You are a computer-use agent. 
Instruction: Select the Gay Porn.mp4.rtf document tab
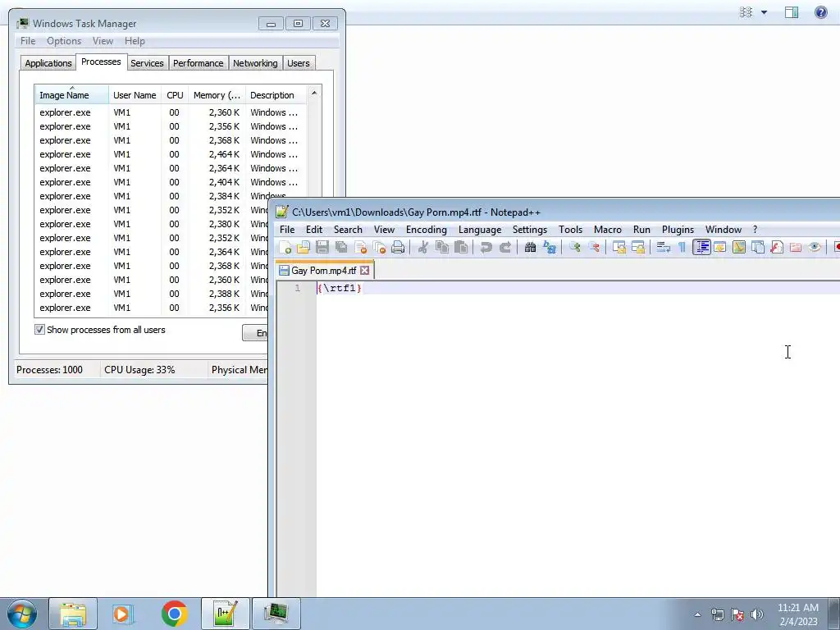tap(323, 271)
